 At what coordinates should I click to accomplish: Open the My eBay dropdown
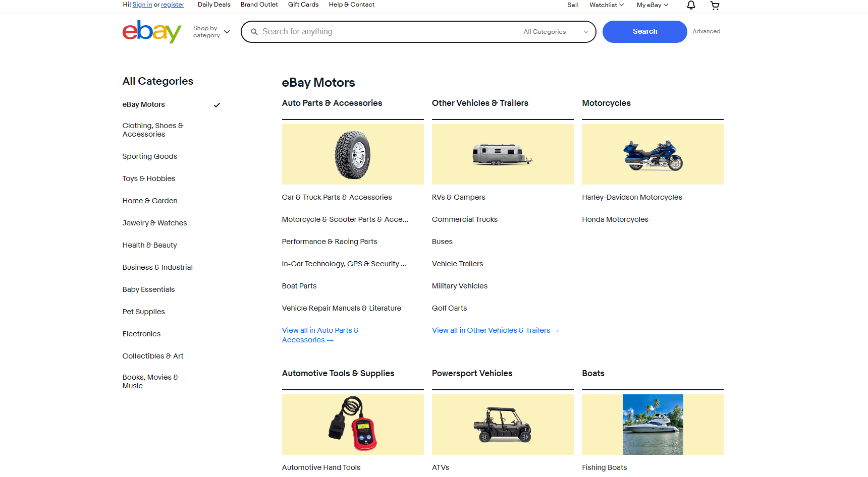652,5
